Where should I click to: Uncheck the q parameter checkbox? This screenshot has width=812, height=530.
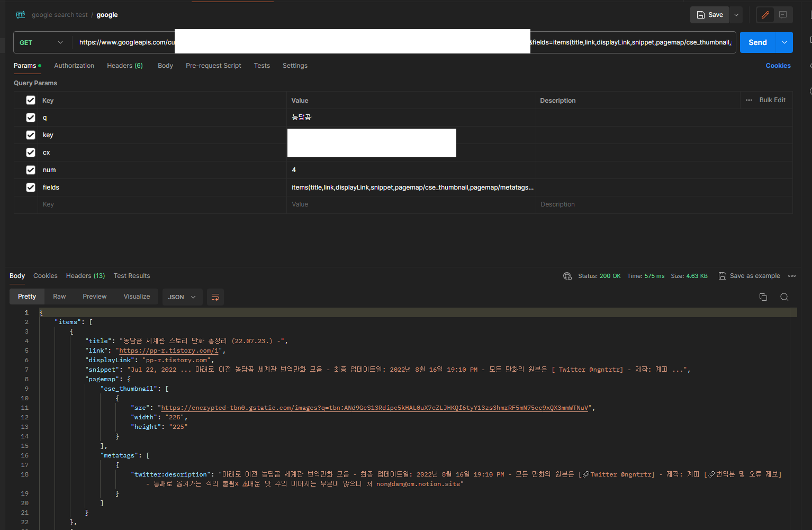pyautogui.click(x=31, y=118)
